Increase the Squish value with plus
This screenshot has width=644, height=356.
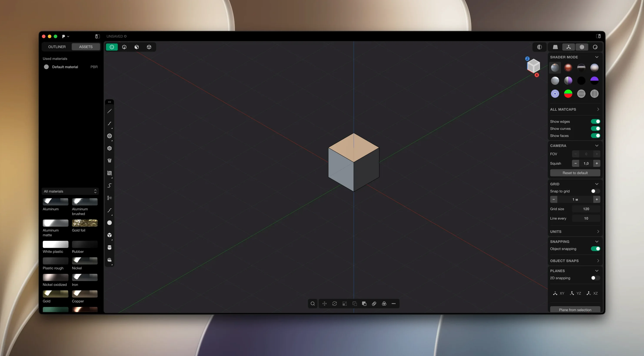pyautogui.click(x=596, y=163)
